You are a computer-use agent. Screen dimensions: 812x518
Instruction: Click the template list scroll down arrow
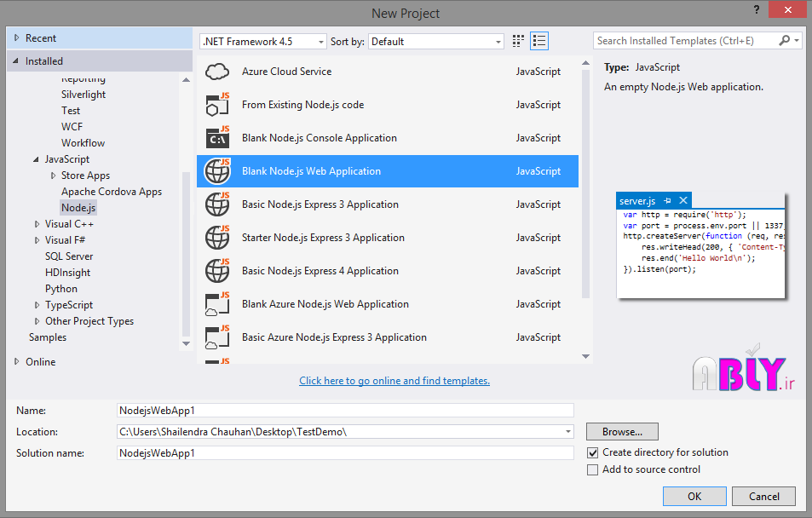coord(585,356)
